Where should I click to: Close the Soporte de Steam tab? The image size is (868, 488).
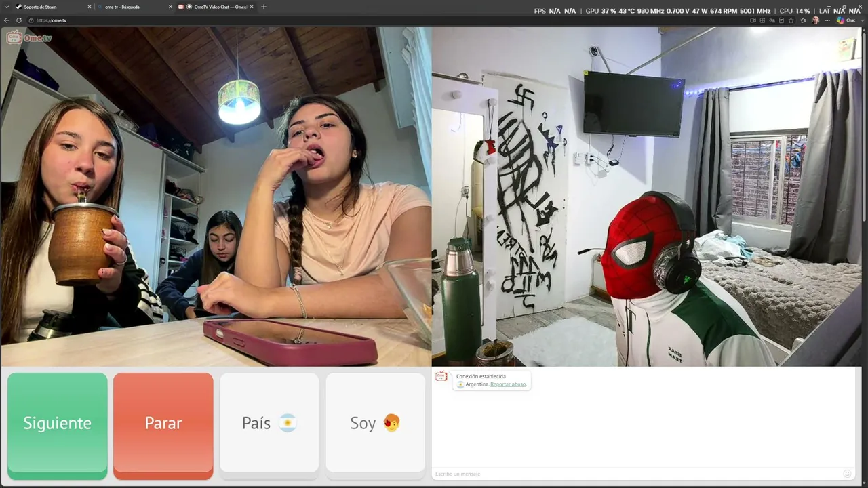point(90,7)
